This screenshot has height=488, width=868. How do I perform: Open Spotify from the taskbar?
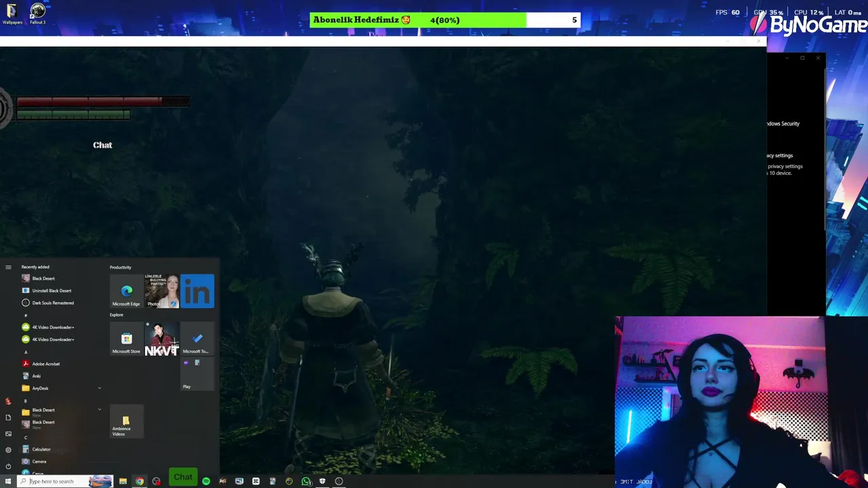206,481
